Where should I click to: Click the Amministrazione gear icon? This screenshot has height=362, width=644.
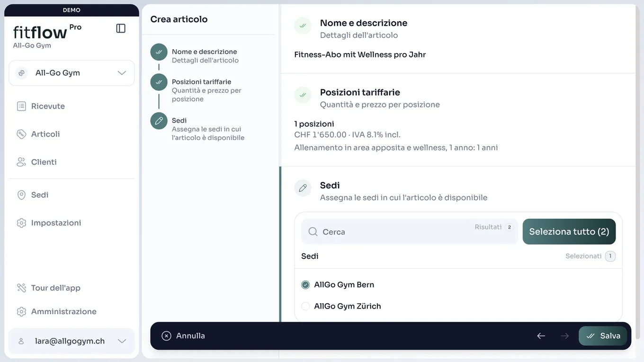21,311
